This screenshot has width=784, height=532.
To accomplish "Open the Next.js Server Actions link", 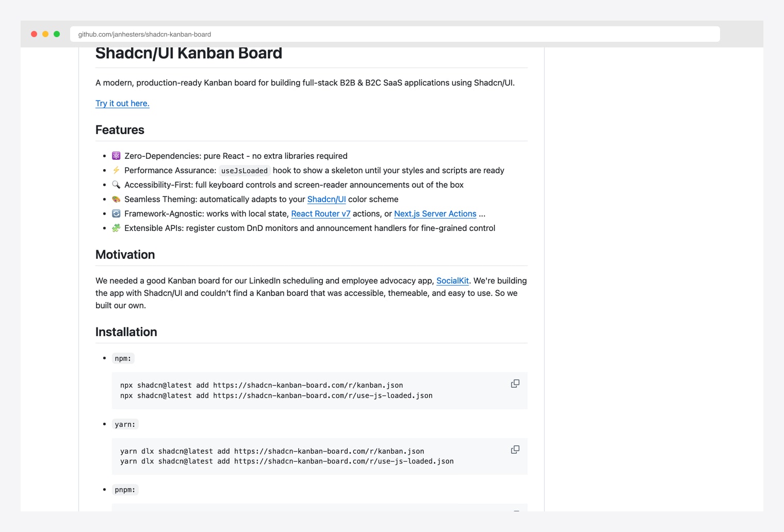I will 435,213.
